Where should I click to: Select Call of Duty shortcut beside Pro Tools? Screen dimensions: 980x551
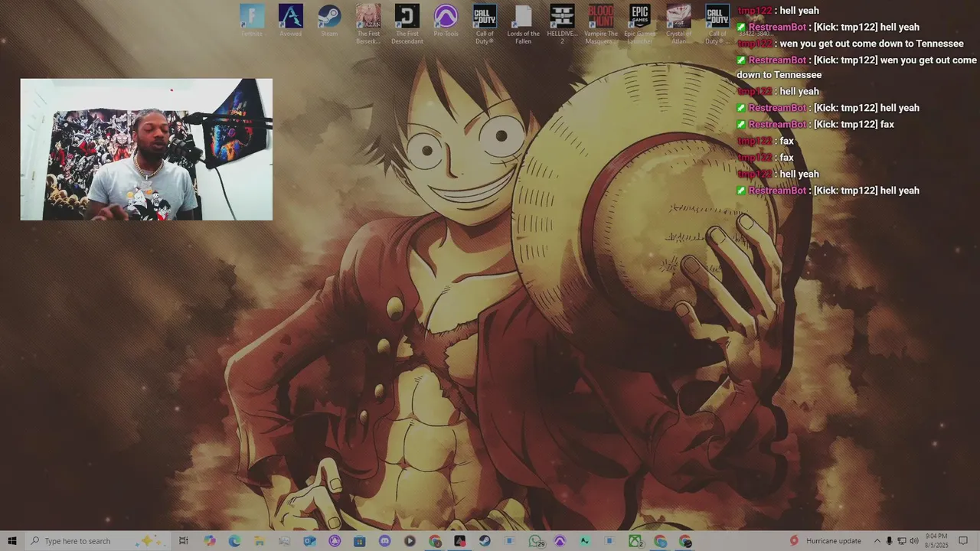[485, 24]
